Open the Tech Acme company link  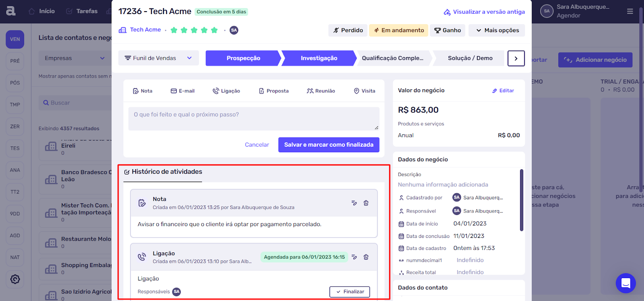point(145,30)
